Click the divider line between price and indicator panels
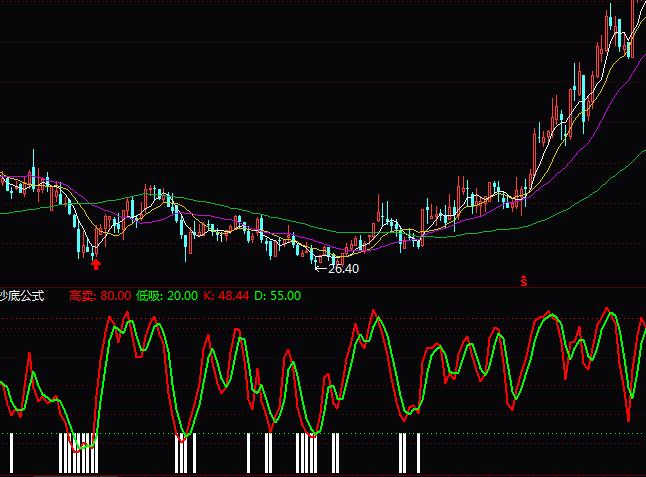This screenshot has height=477, width=646. 300,287
